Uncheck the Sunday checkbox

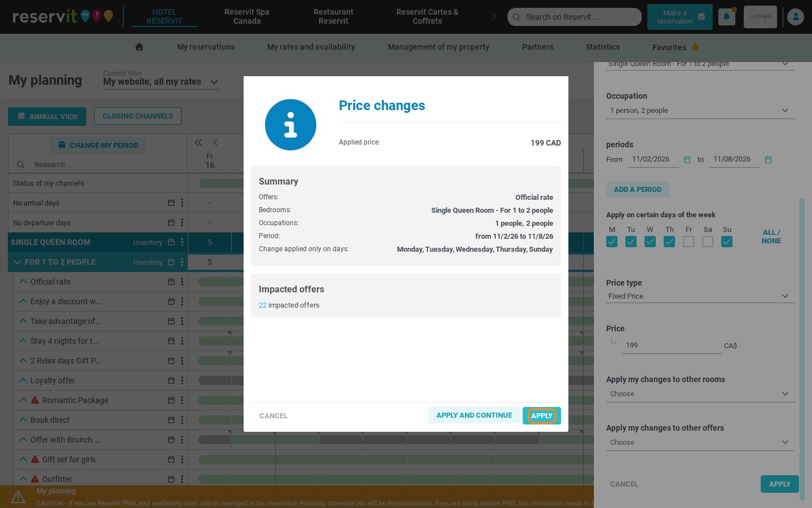click(x=727, y=242)
